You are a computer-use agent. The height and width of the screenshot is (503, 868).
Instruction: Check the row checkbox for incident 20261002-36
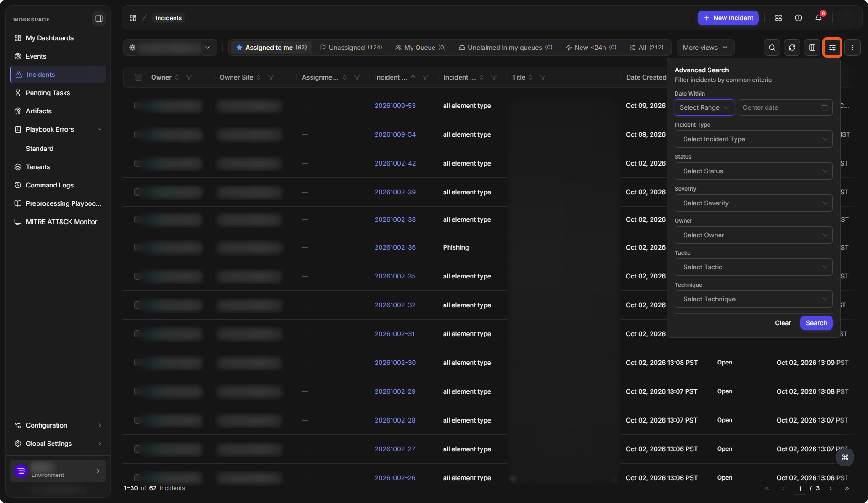(x=138, y=247)
